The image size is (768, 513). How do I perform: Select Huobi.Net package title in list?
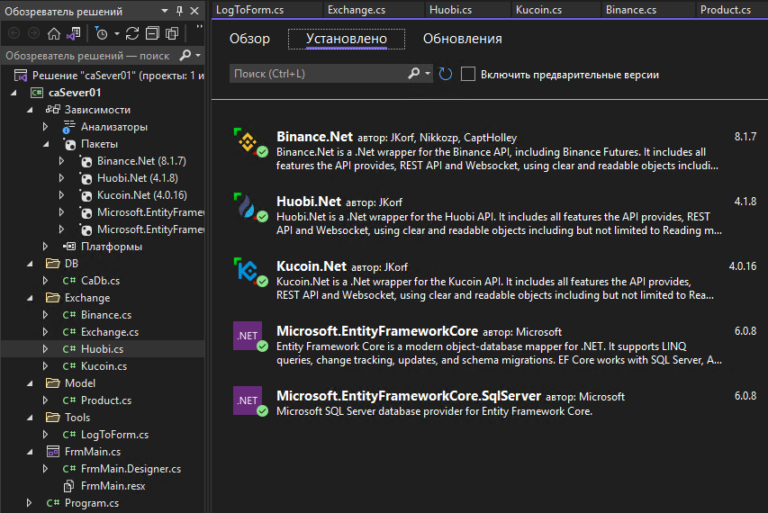pos(309,201)
